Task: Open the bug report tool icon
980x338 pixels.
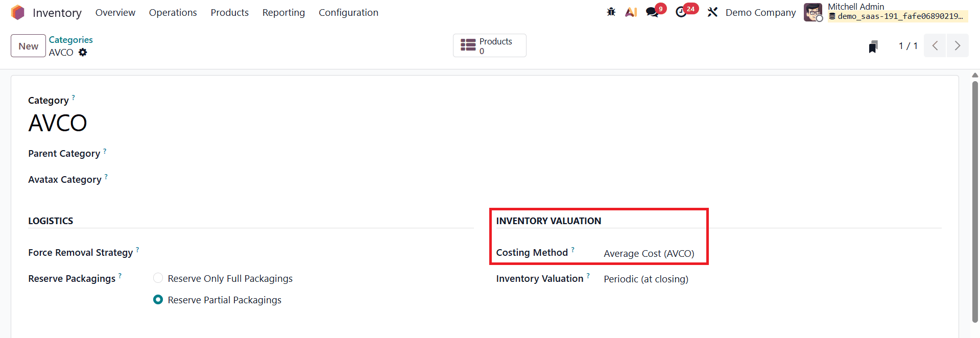Action: [x=611, y=11]
